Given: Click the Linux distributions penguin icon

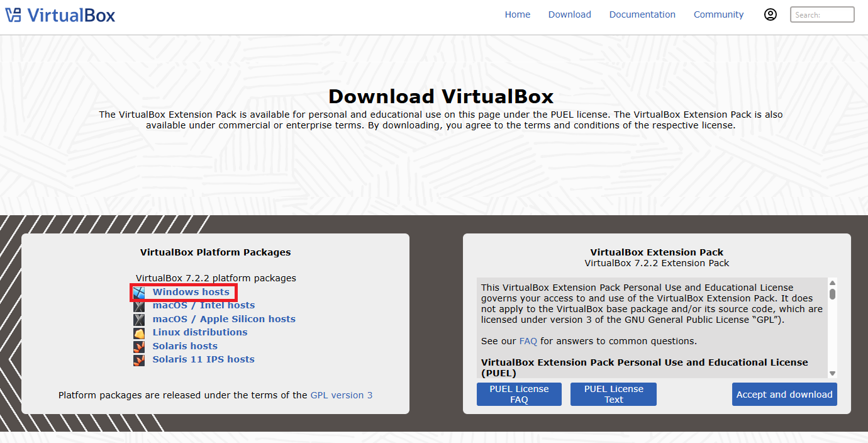Looking at the screenshot, I should point(139,333).
